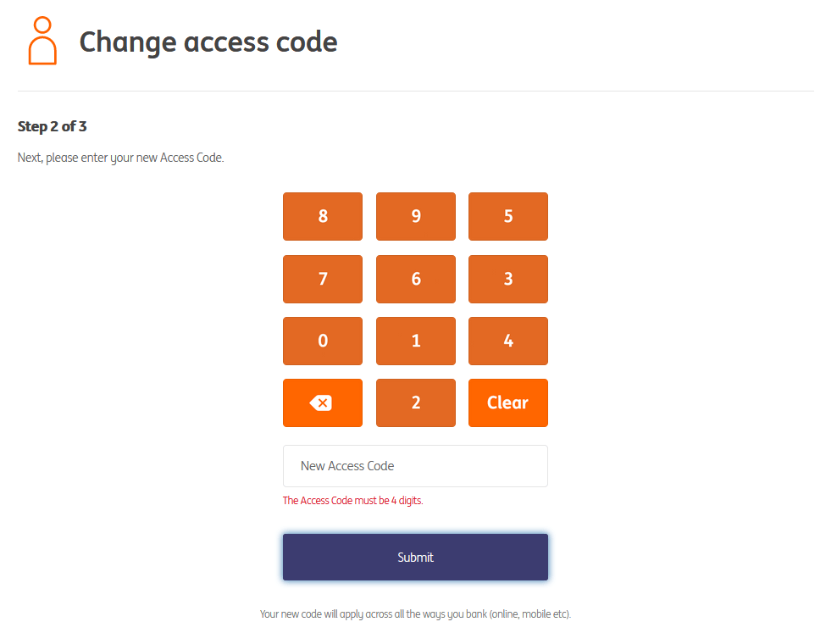
Task: Click the "please enter your new Access Code" text
Action: pos(120,158)
